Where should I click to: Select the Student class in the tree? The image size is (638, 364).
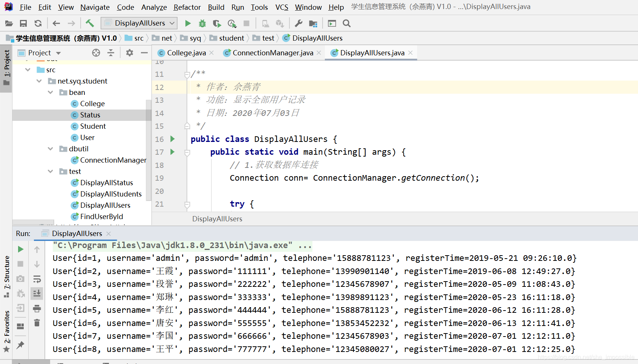pyautogui.click(x=93, y=126)
